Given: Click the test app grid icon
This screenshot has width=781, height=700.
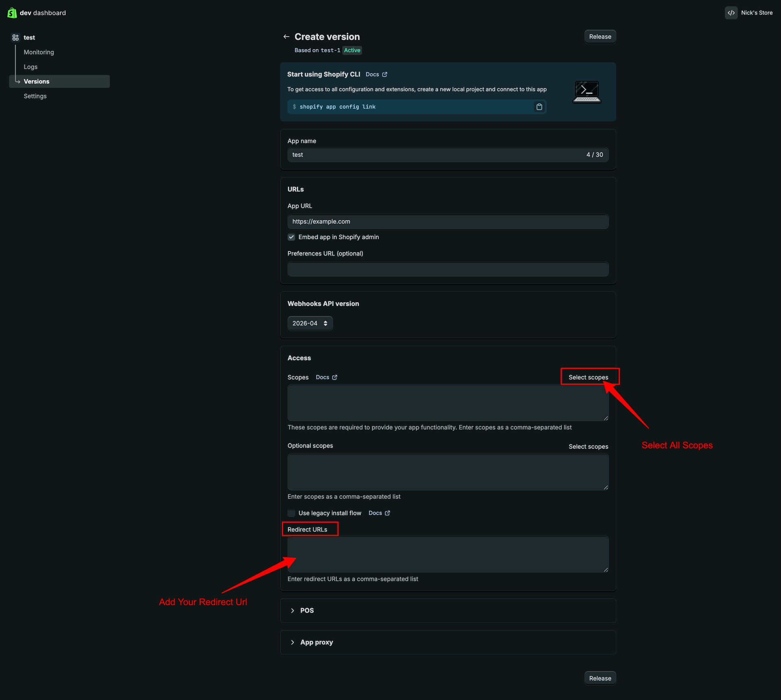Looking at the screenshot, I should click(x=15, y=37).
